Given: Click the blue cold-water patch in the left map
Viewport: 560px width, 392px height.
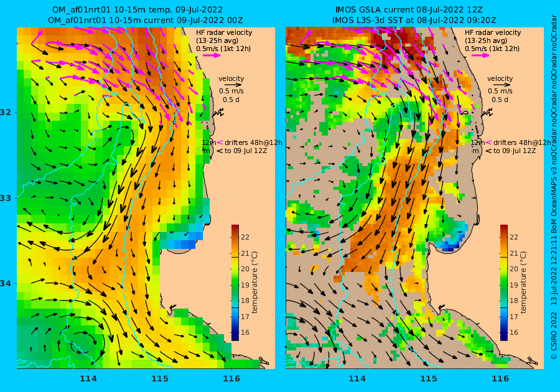Looking at the screenshot, I should tap(184, 242).
